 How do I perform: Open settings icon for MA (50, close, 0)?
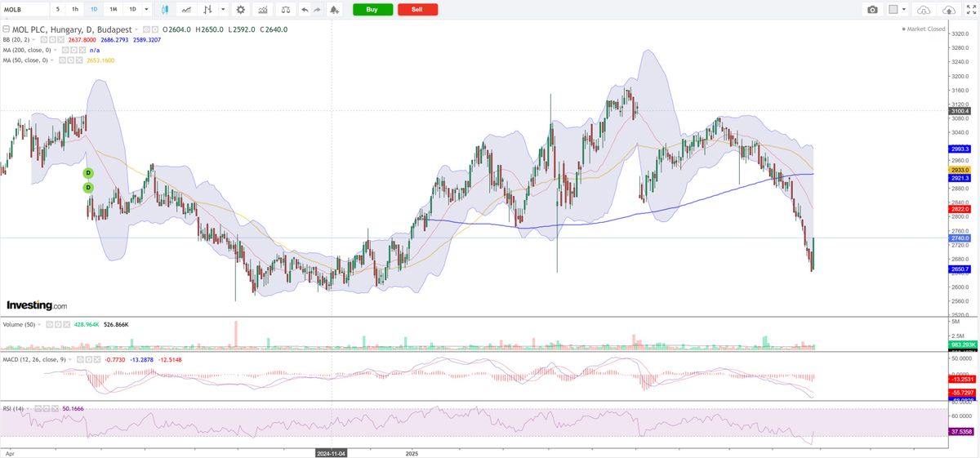pyautogui.click(x=71, y=60)
